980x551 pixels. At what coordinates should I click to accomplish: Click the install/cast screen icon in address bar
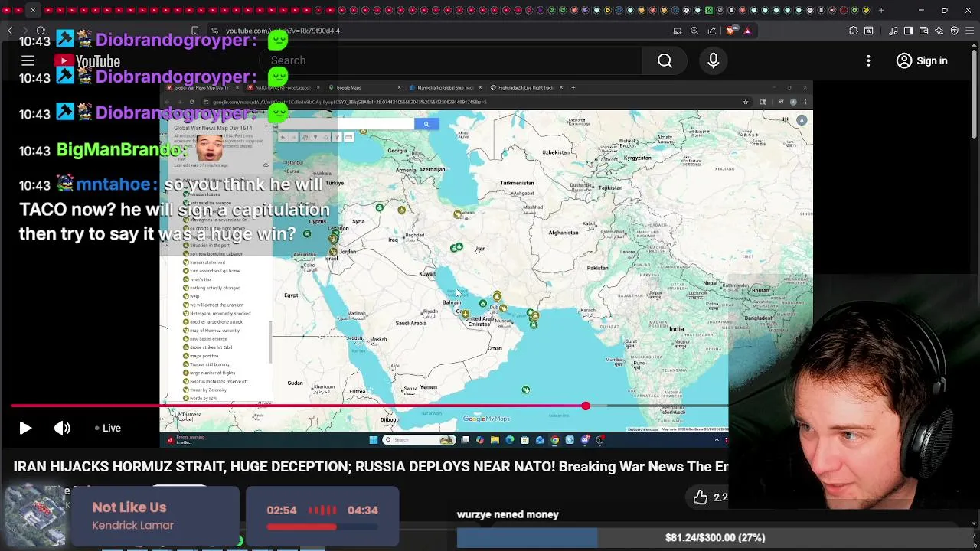(678, 31)
